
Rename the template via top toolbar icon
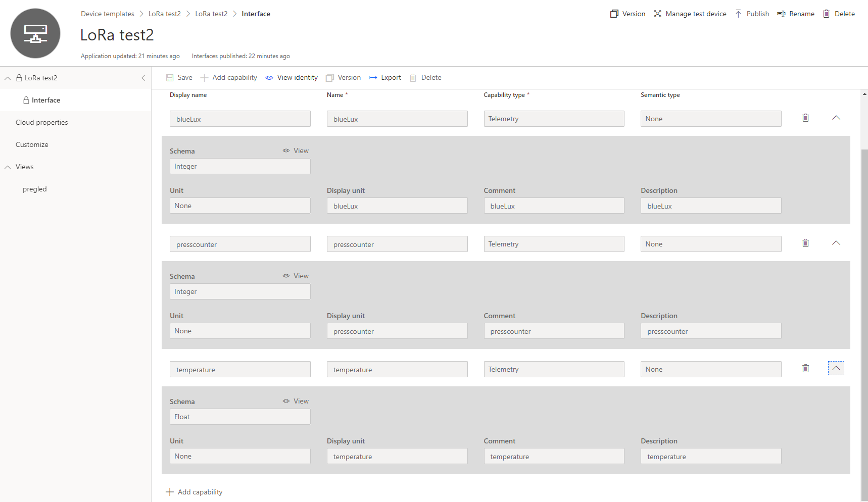coord(796,14)
